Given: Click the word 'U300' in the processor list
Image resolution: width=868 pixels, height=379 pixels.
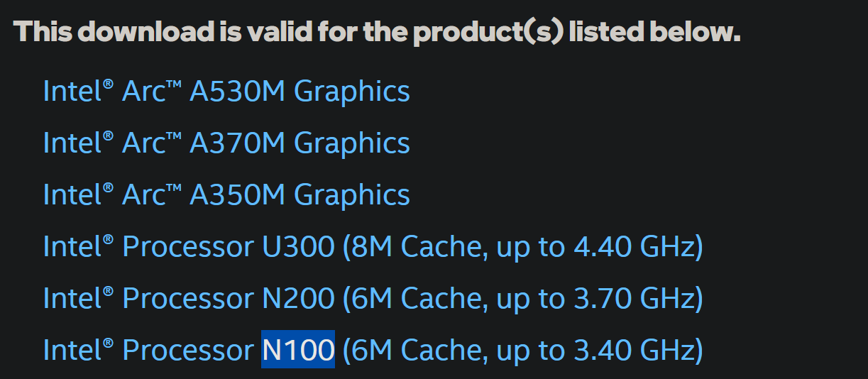Looking at the screenshot, I should pyautogui.click(x=298, y=247).
